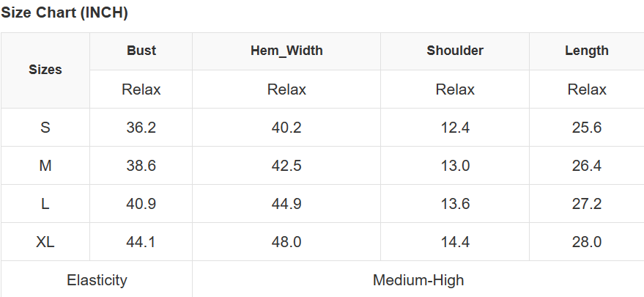Select hem width value 48.0
The height and width of the screenshot is (297, 644).
(x=286, y=242)
